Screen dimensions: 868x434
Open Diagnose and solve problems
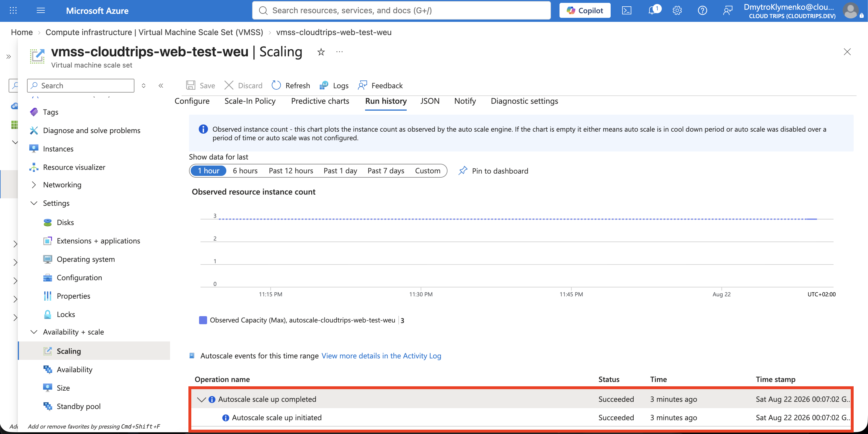click(x=92, y=130)
